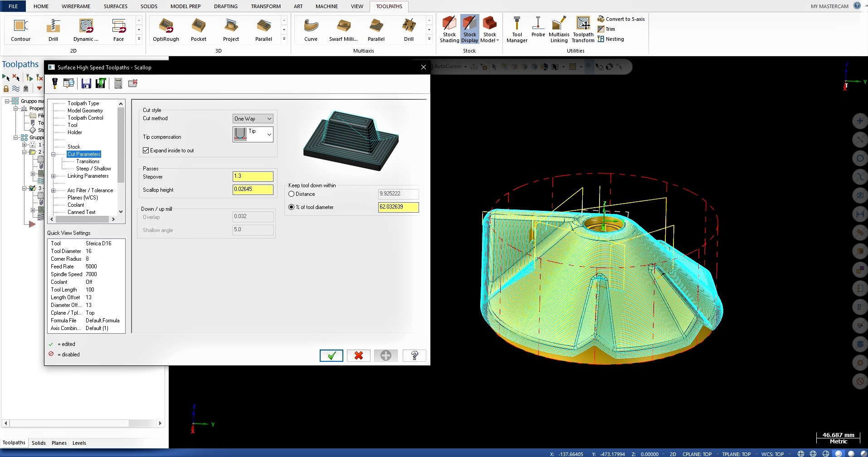
Task: Select the Swarf Milling toolpath icon
Action: tap(343, 30)
